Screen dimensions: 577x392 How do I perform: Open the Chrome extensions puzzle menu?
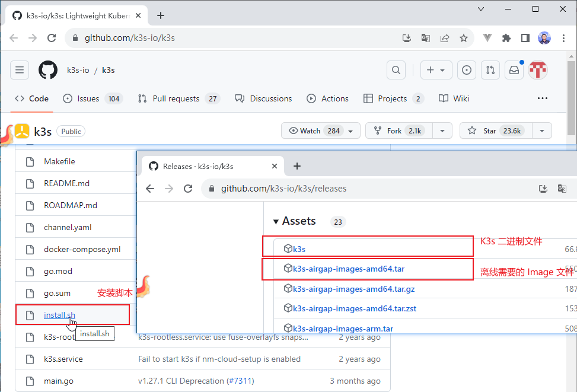[506, 38]
